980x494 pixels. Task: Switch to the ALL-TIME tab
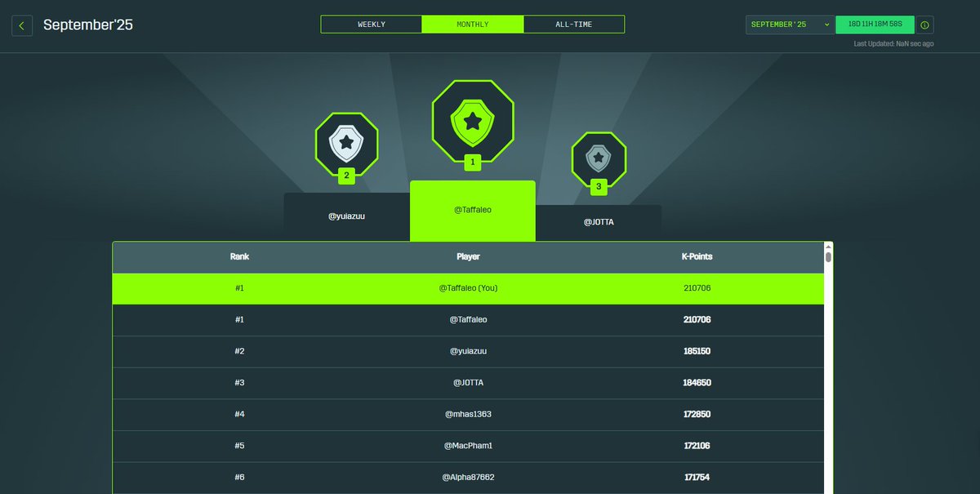573,24
